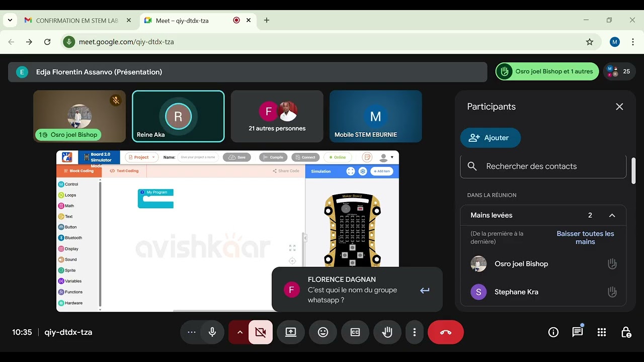Select Loops block category
The height and width of the screenshot is (362, 644).
click(67, 195)
